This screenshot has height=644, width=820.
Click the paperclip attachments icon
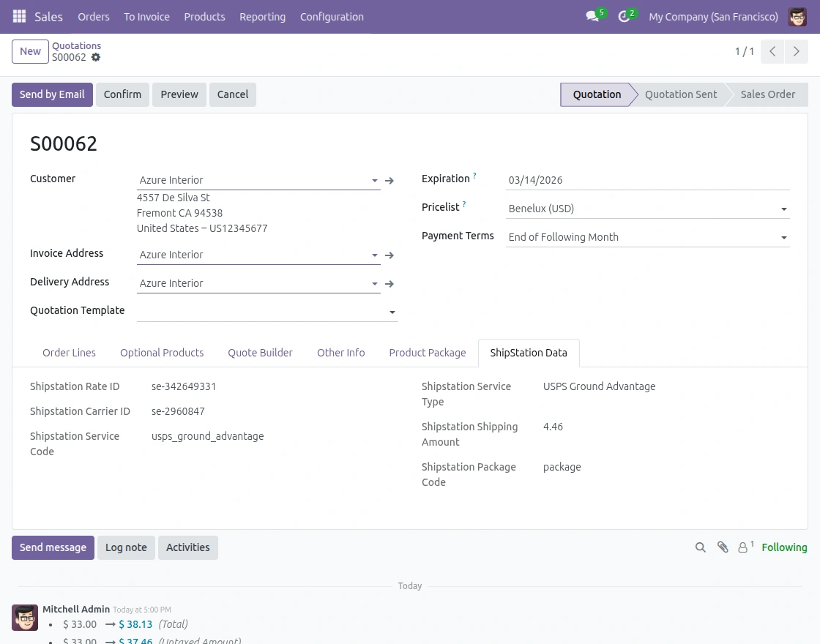(723, 547)
